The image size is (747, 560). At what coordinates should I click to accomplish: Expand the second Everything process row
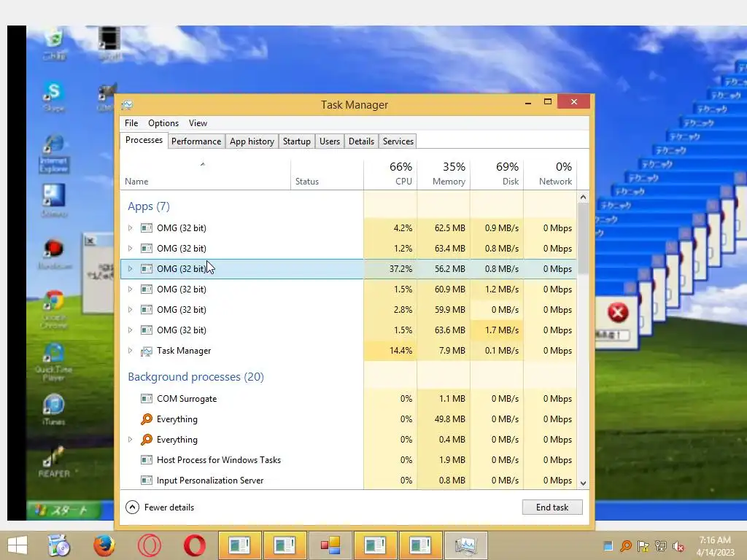coord(130,440)
